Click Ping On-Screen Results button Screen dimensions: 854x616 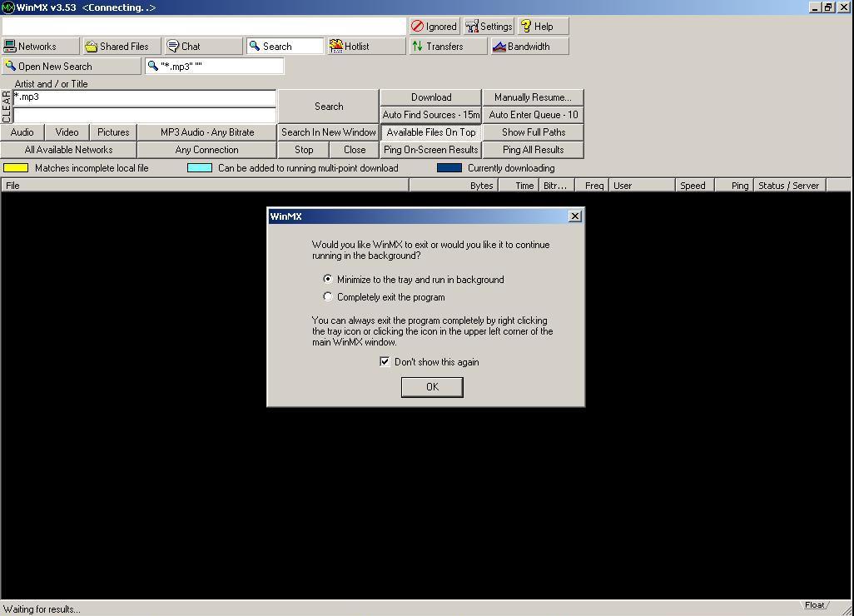click(431, 150)
